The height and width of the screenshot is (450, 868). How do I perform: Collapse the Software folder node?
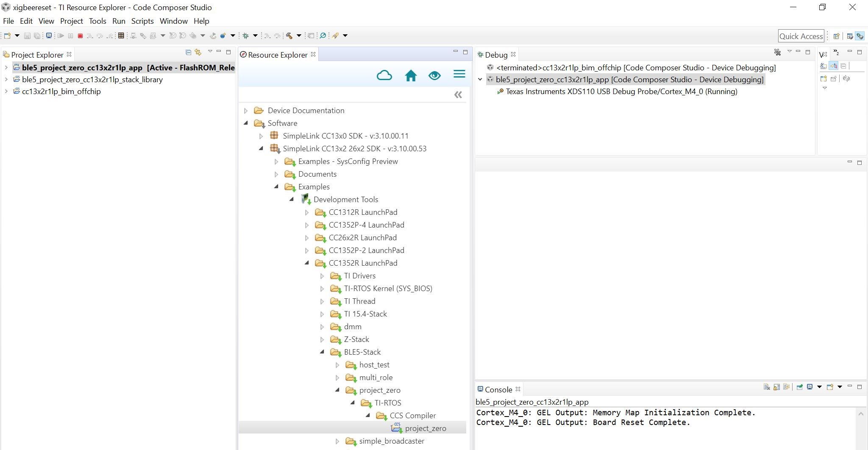(246, 123)
